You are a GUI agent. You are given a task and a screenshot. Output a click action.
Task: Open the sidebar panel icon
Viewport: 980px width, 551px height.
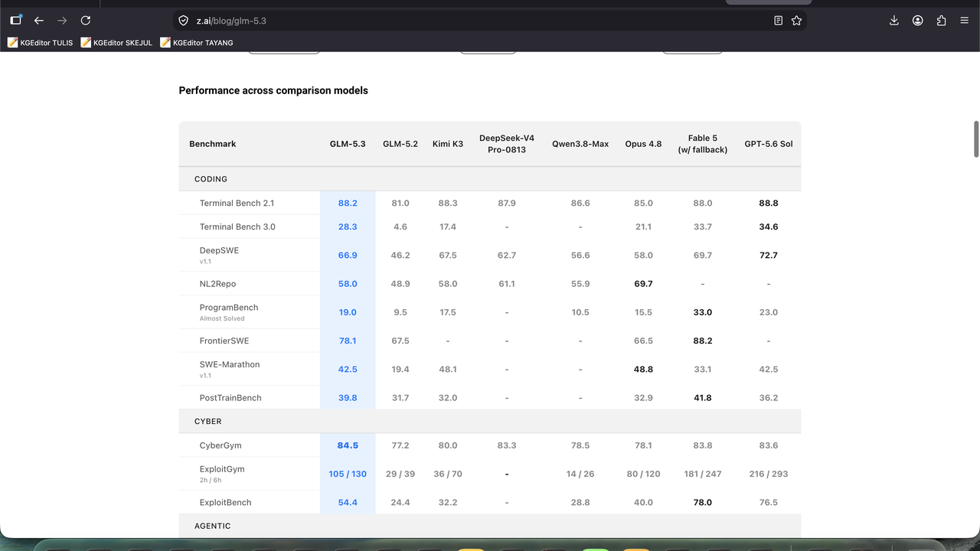click(x=16, y=21)
